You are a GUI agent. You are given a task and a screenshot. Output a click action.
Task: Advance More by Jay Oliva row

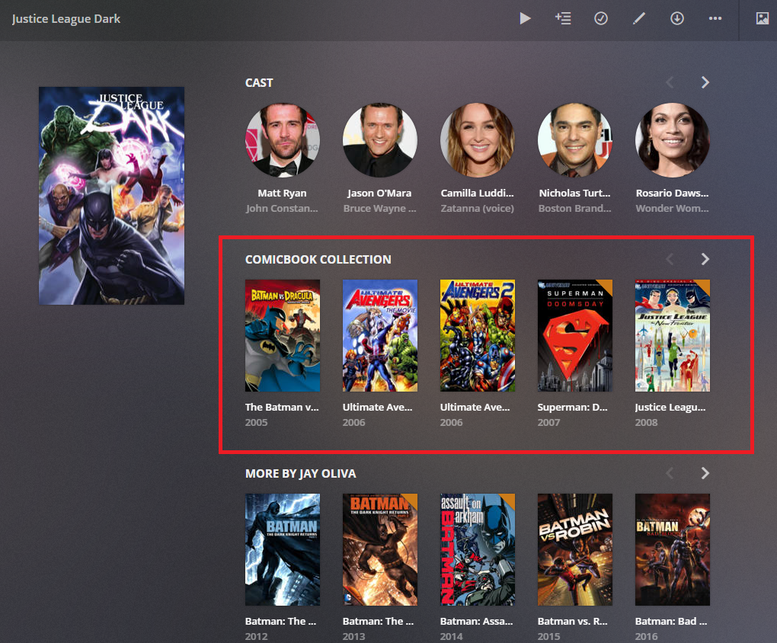click(705, 473)
